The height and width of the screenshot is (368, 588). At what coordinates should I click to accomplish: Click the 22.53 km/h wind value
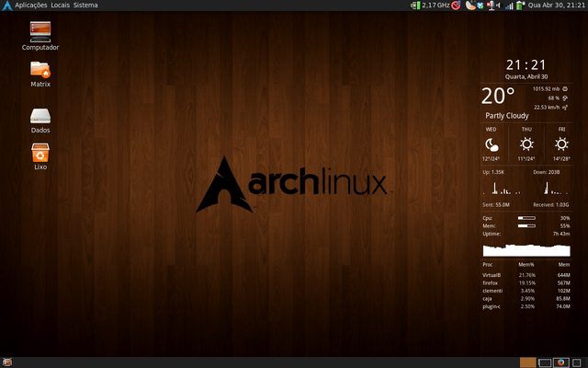[547, 108]
